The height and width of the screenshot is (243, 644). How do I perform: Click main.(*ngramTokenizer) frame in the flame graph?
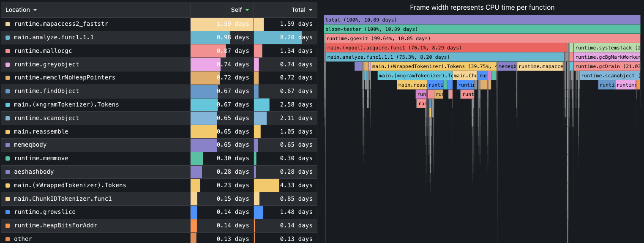(x=415, y=76)
